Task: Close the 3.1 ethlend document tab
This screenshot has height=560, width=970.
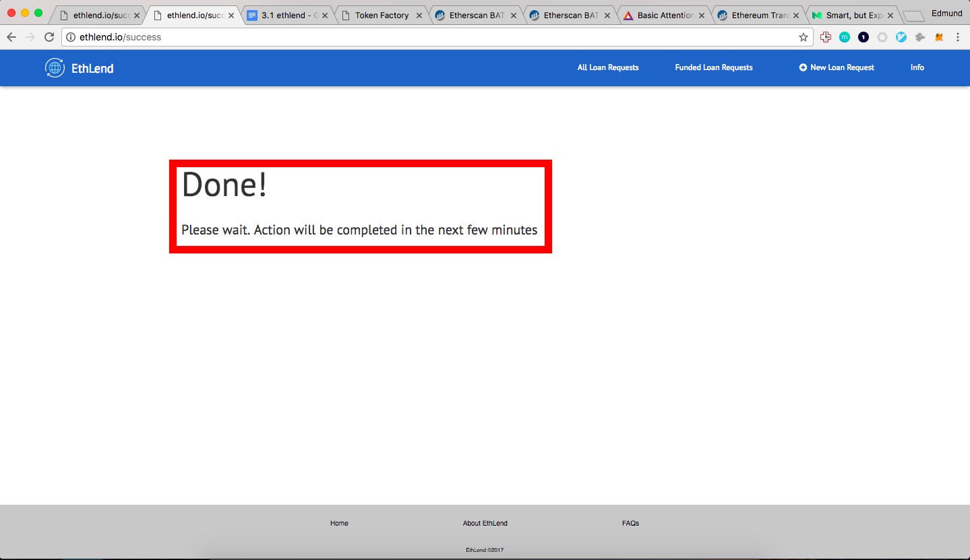Action: [324, 15]
